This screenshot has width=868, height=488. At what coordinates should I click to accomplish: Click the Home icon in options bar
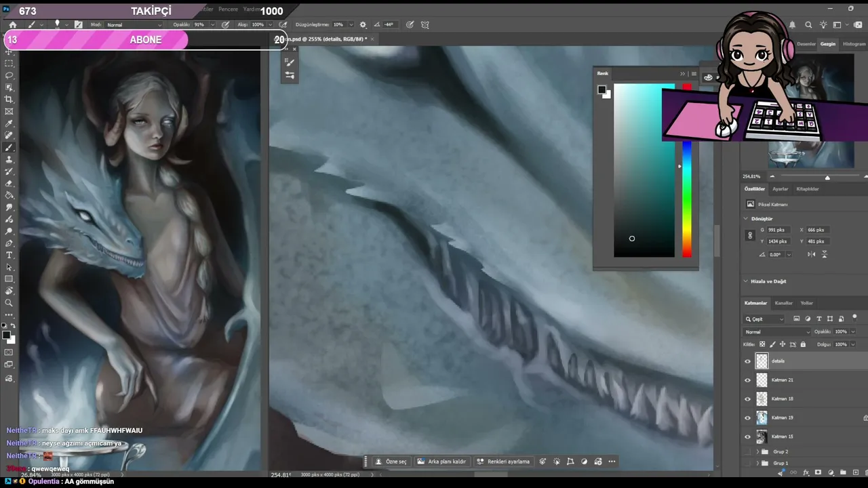click(x=12, y=24)
